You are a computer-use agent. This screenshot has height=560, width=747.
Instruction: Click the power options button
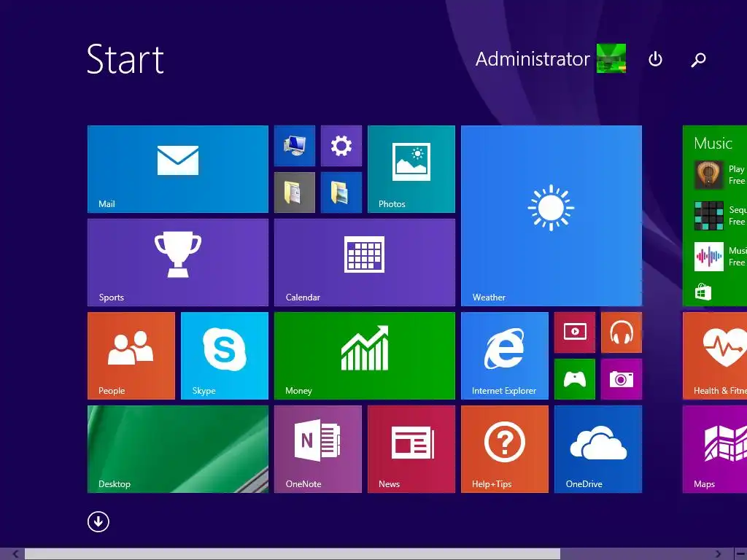pyautogui.click(x=656, y=59)
